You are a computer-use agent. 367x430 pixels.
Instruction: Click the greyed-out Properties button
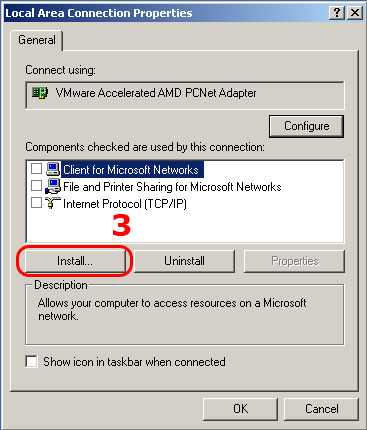coord(295,261)
